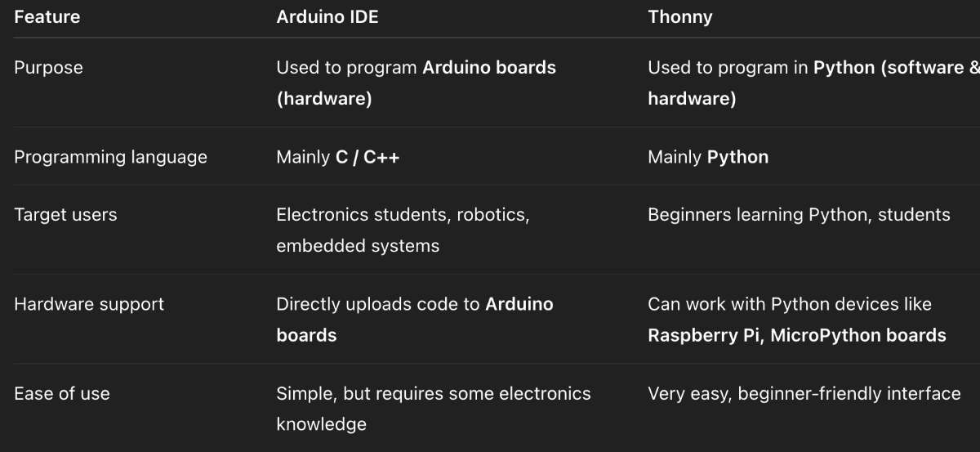Image resolution: width=980 pixels, height=452 pixels.
Task: Select the Target users row label
Action: pyautogui.click(x=65, y=215)
